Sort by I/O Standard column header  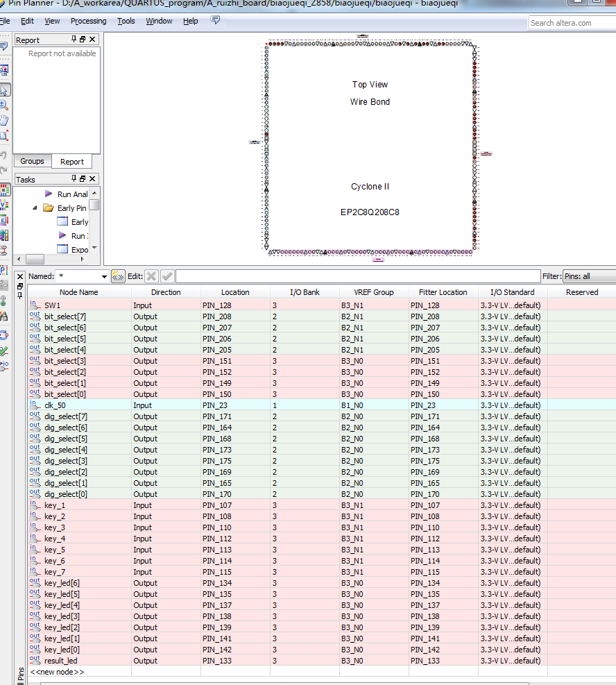pyautogui.click(x=513, y=292)
